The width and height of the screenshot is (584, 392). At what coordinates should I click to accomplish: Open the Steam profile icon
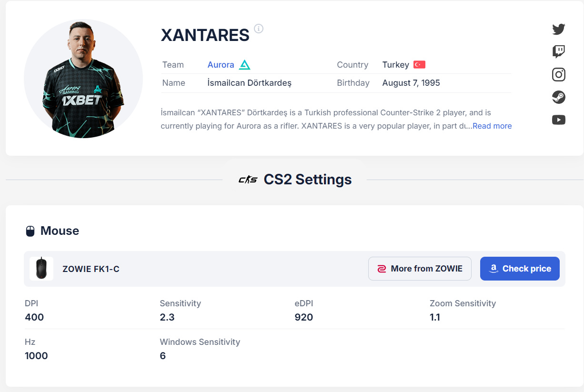click(559, 97)
